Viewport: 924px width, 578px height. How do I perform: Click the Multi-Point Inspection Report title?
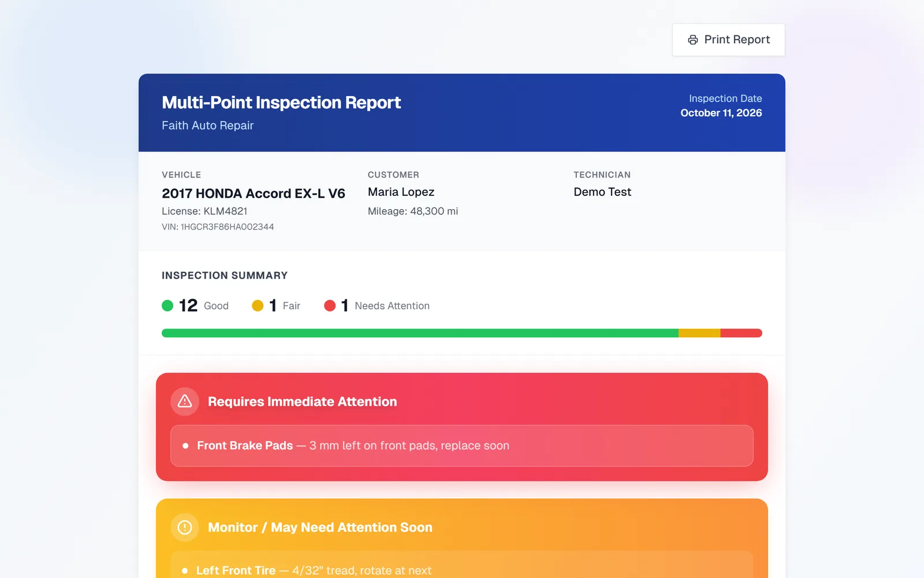coord(281,102)
